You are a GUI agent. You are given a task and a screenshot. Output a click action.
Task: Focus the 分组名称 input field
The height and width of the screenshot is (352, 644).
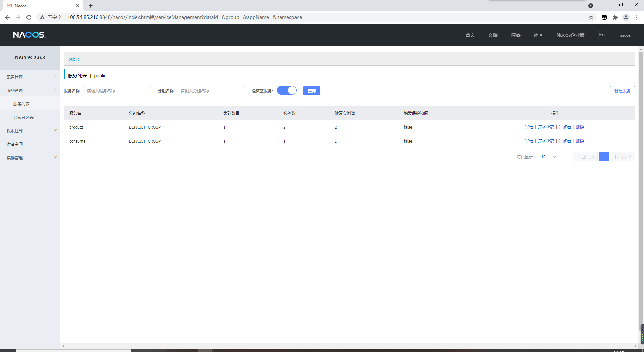coord(211,91)
